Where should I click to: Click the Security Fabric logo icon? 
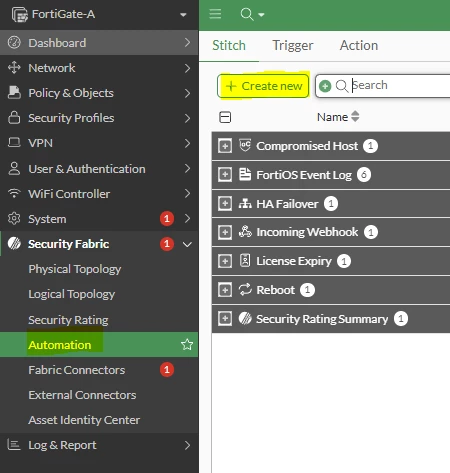14,244
